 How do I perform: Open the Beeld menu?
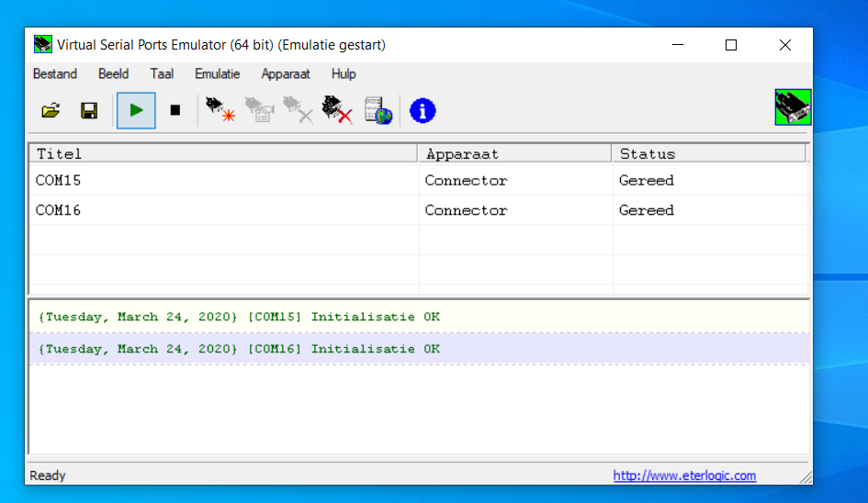coord(113,73)
